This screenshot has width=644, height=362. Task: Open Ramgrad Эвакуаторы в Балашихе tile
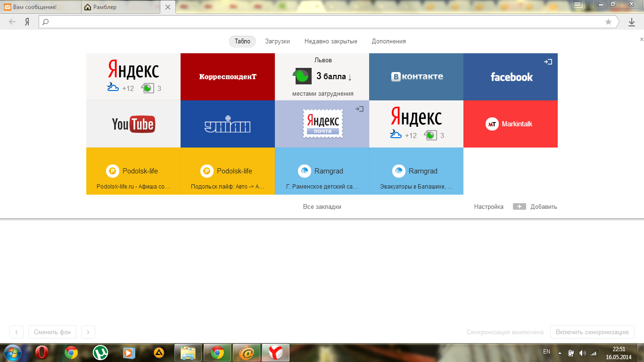pos(416,171)
